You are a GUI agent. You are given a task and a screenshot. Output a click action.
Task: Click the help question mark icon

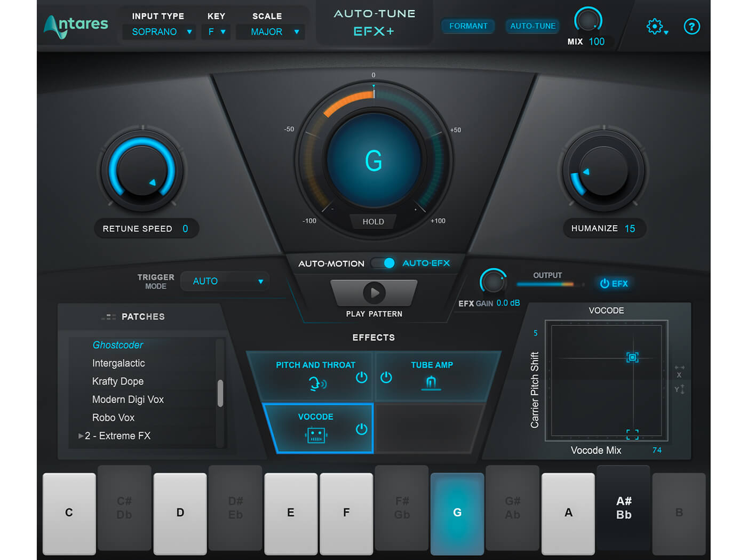click(692, 27)
